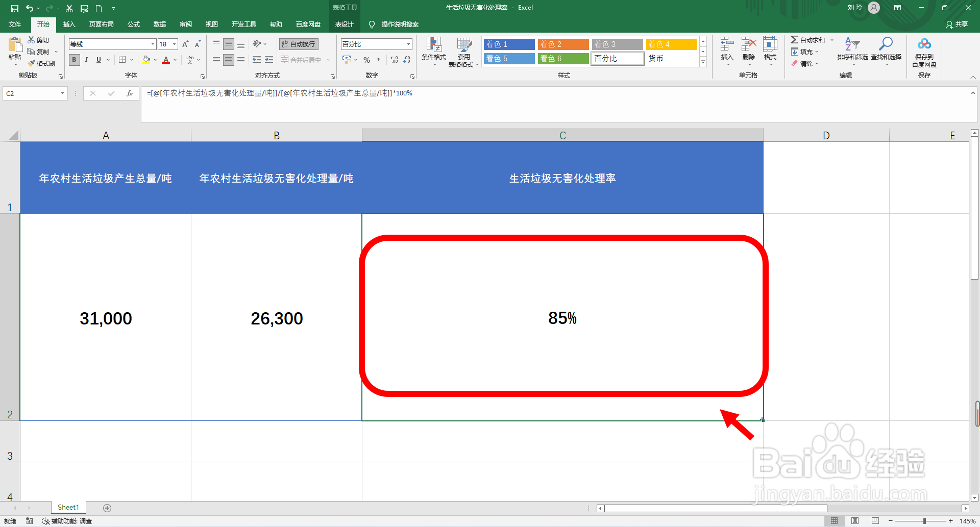
Task: Open Format as Table (套用表格格式)
Action: pyautogui.click(x=463, y=52)
